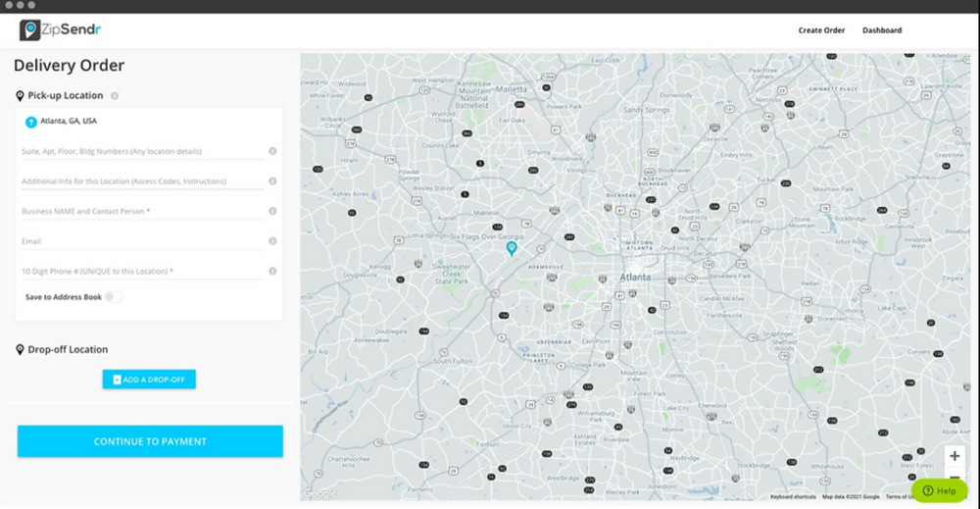Image resolution: width=980 pixels, height=509 pixels.
Task: Click the Drop-off Location pin icon
Action: 20,349
